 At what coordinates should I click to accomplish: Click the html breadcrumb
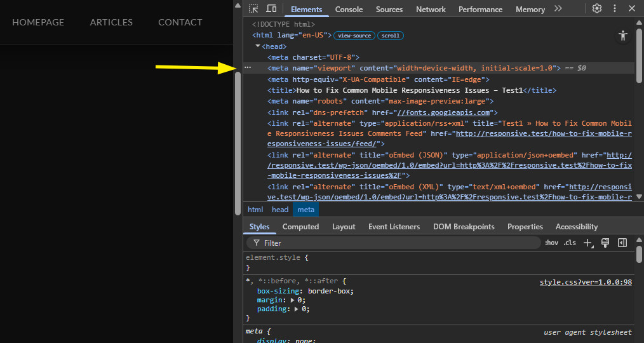coord(255,210)
